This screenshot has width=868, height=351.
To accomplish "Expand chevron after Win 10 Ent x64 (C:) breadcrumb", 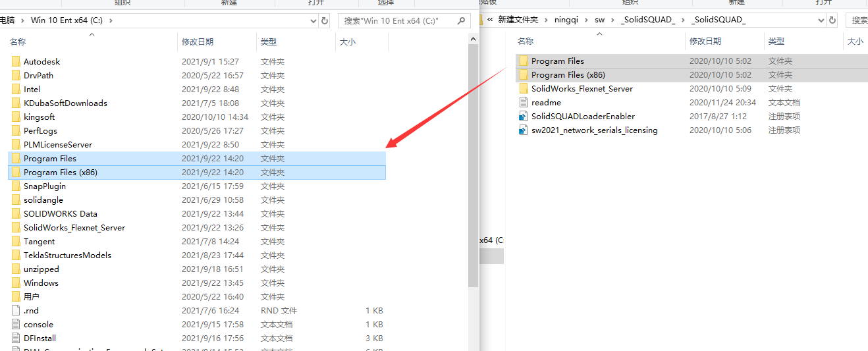I will tap(111, 20).
